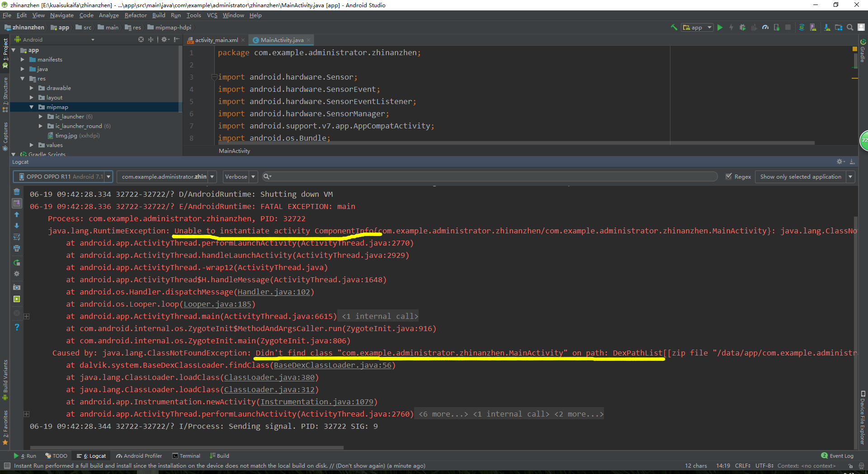Viewport: 868px width, 474px height.
Task: Switch to the activity_main.xml editor tab
Action: coord(216,40)
